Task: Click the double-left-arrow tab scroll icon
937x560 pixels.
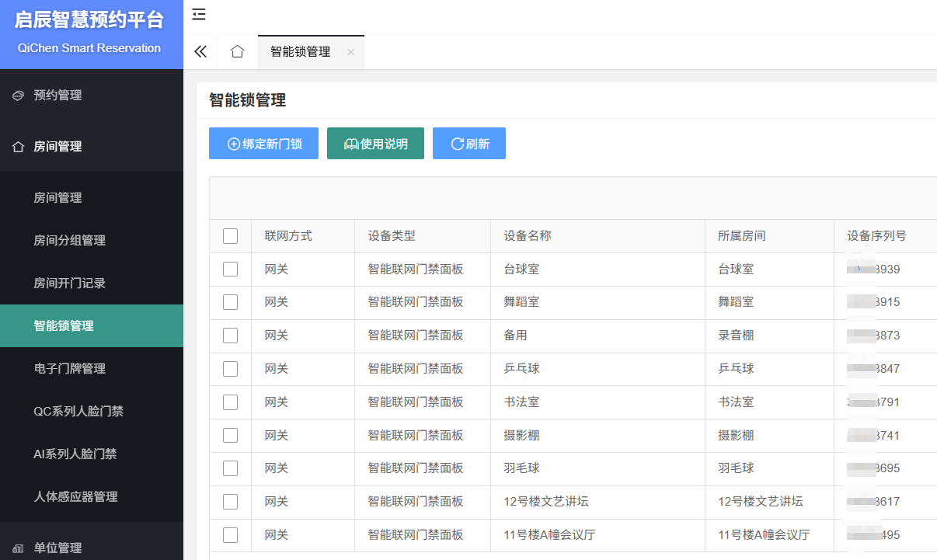Action: 200,52
